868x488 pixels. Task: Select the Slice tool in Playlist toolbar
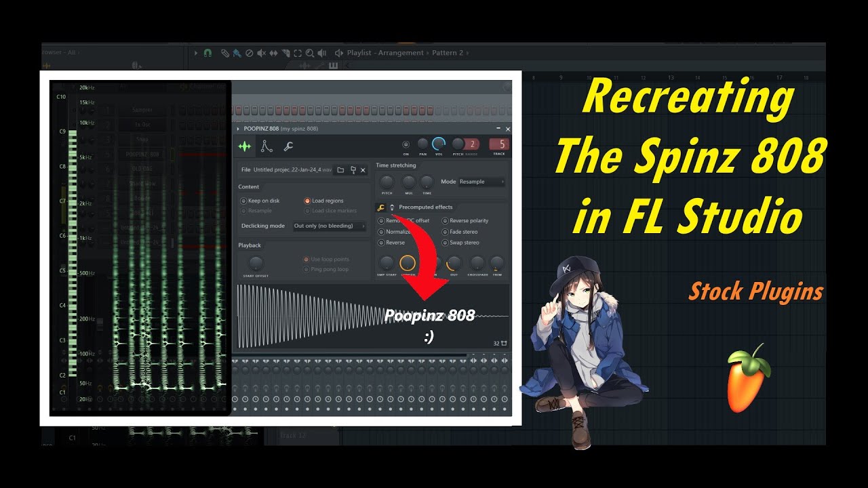[x=285, y=53]
